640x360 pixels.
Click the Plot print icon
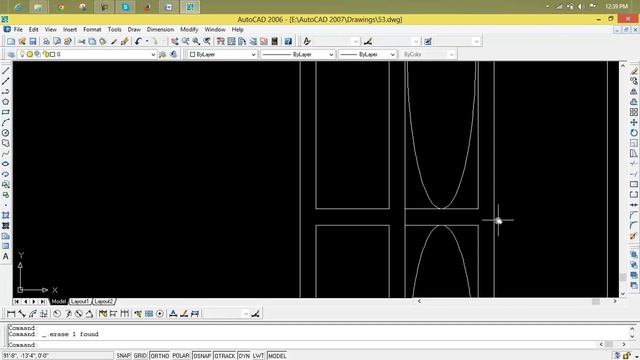pos(46,41)
